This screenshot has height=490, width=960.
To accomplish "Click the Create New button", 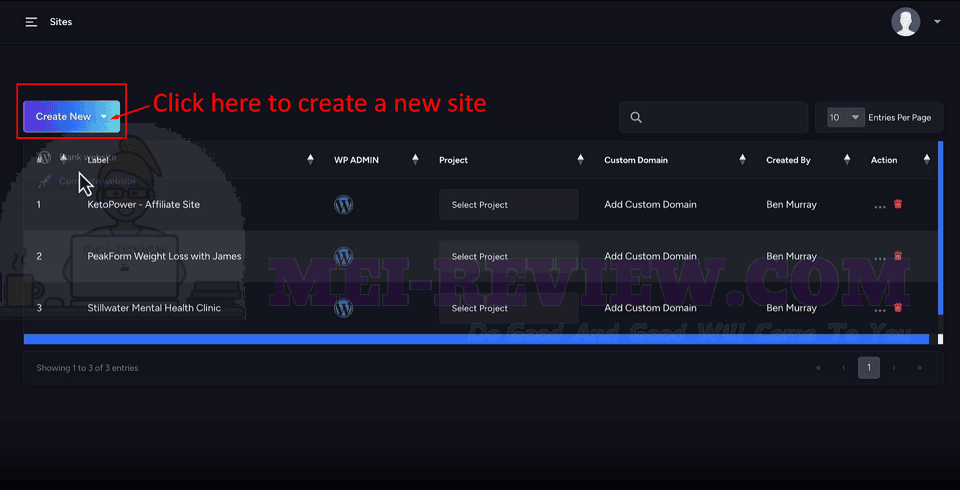I will [x=63, y=116].
